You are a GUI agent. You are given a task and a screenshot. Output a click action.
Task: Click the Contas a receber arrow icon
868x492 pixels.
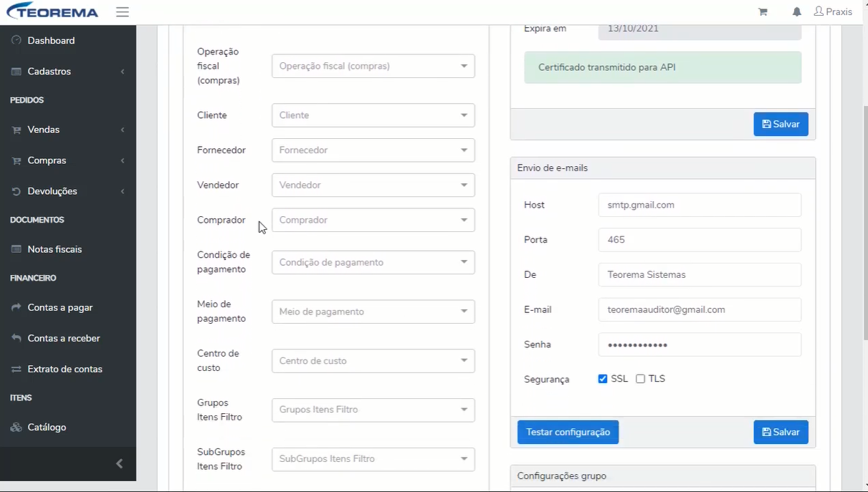click(16, 339)
